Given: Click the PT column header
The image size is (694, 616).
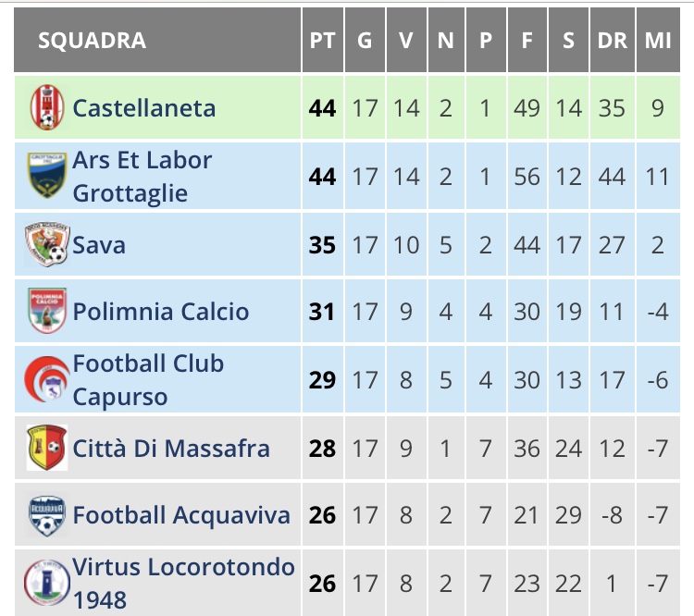Looking at the screenshot, I should point(322,41).
